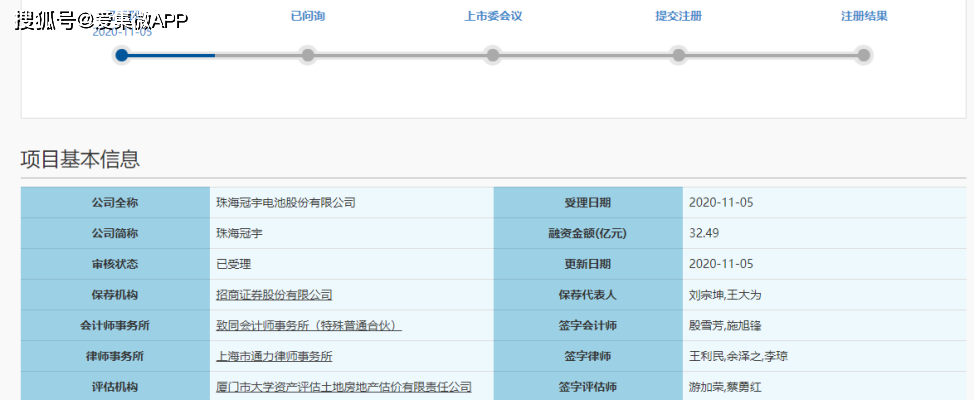Open the 致同会计师事务所 accounting firm link

pos(308,325)
